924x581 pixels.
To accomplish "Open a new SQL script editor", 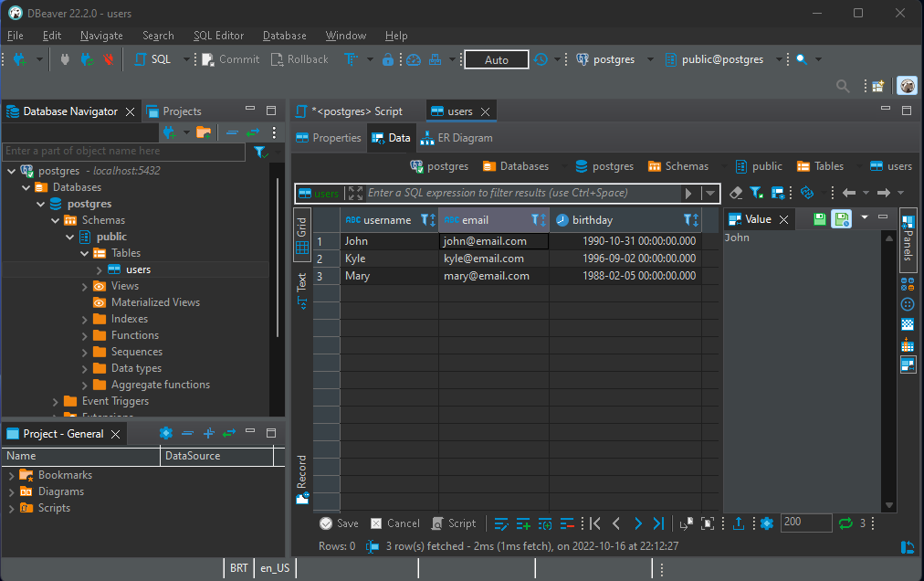I will (152, 59).
